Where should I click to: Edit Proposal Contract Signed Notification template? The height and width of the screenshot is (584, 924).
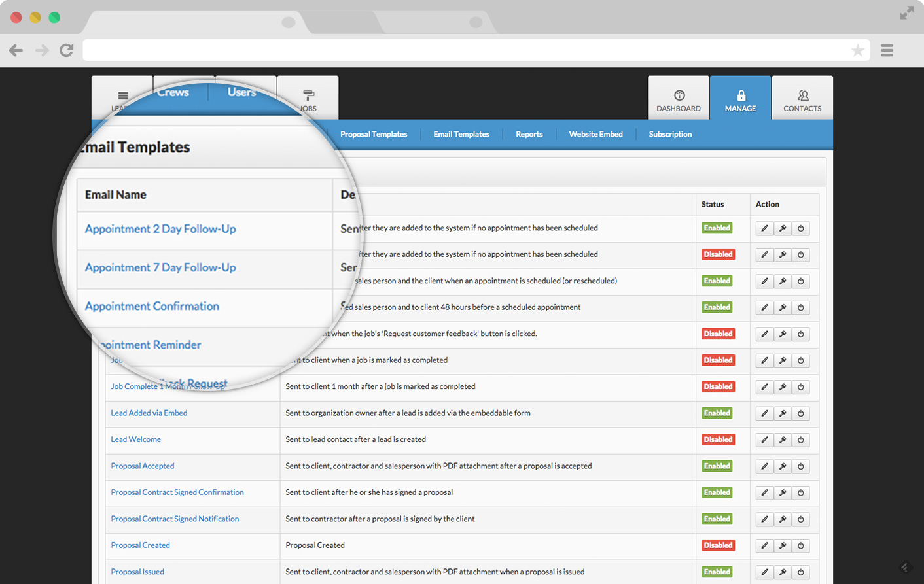[764, 519]
